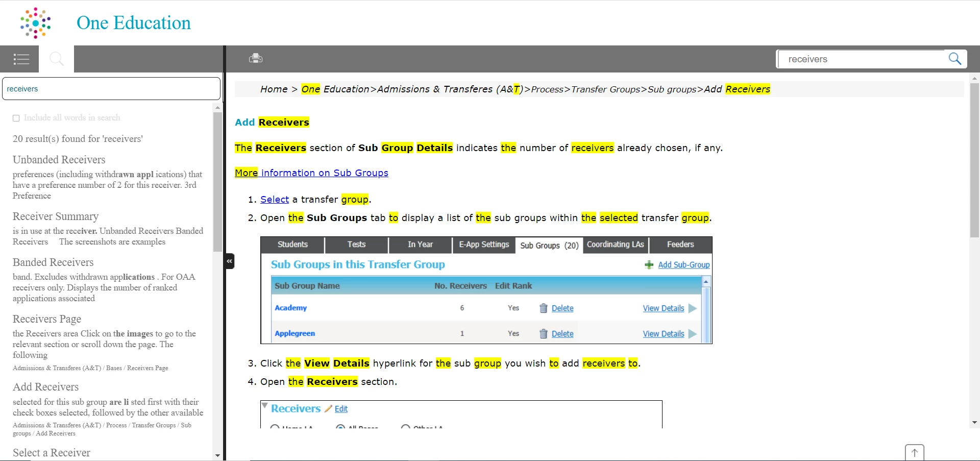Click the trash icon in Applegreen row
This screenshot has height=461, width=980.
click(544, 333)
